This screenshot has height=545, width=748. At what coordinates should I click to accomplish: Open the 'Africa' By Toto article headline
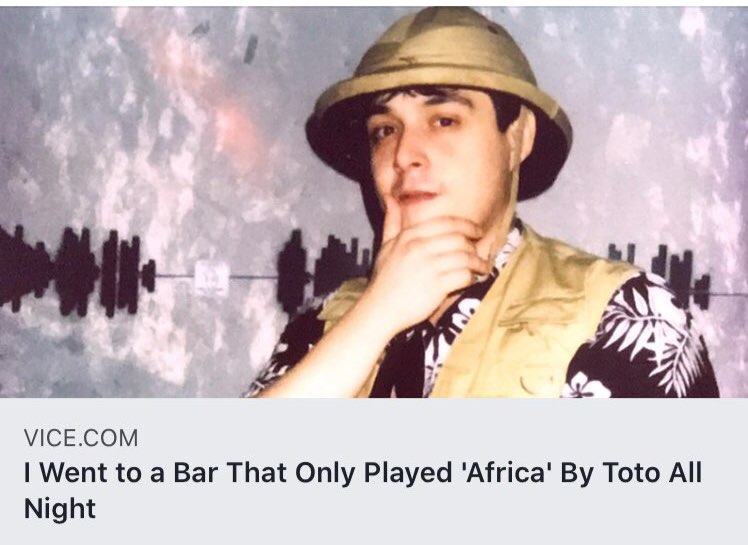pos(363,490)
